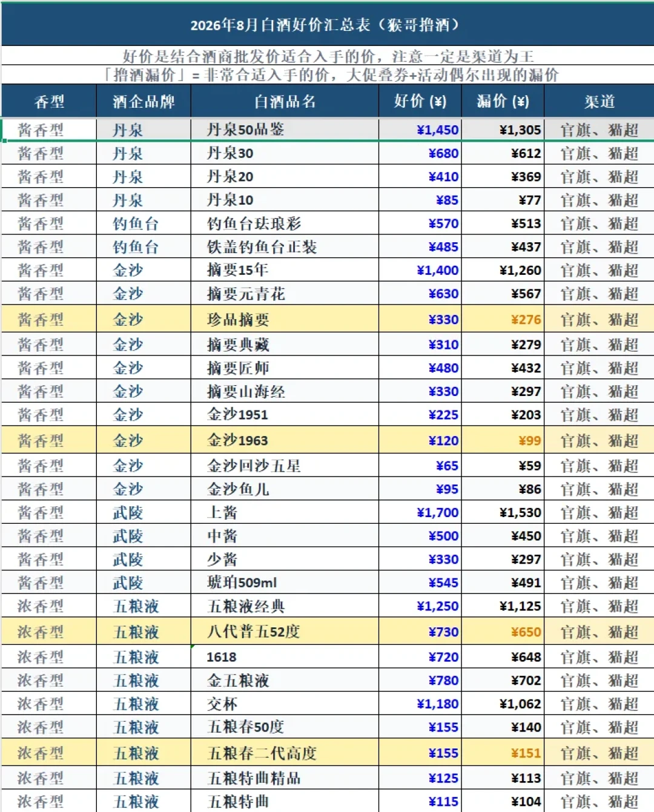Select the price cell ¥1,125
Screen dimensions: 654x812
[x=503, y=606]
